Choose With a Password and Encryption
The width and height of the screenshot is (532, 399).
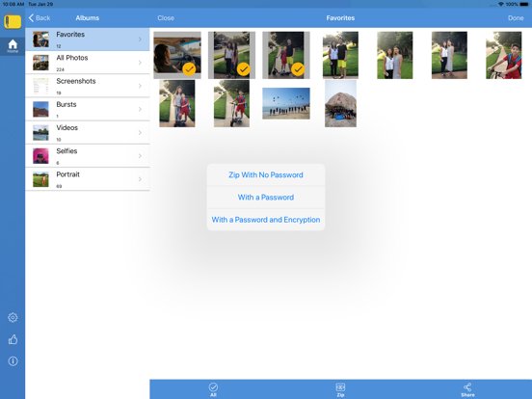(266, 220)
